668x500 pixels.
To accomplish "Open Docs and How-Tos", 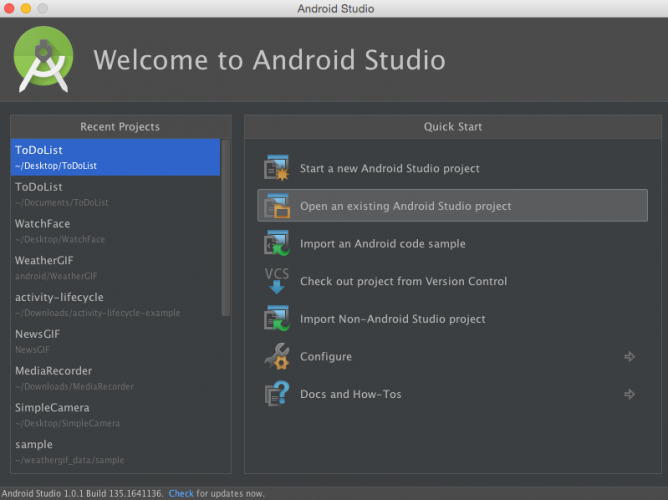I will point(452,394).
